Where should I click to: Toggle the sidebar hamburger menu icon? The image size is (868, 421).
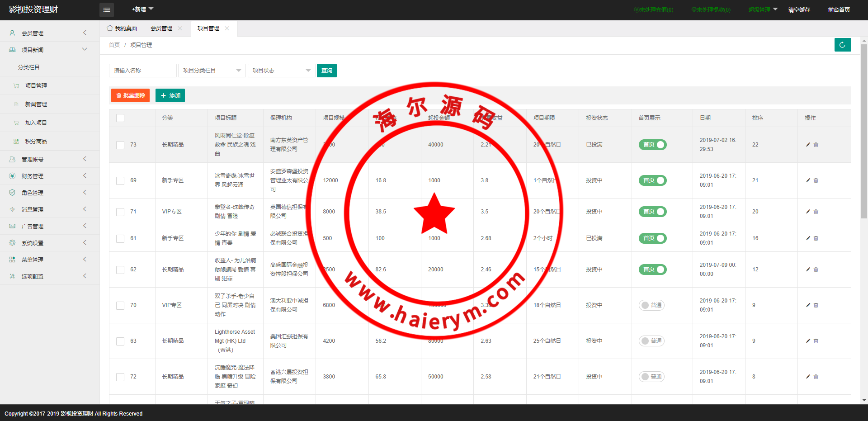coord(107,9)
